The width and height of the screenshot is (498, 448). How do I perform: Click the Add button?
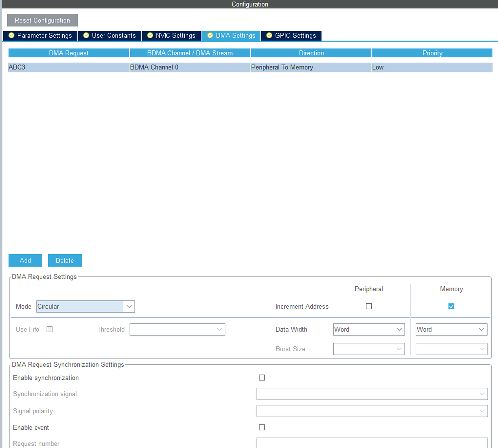(25, 260)
